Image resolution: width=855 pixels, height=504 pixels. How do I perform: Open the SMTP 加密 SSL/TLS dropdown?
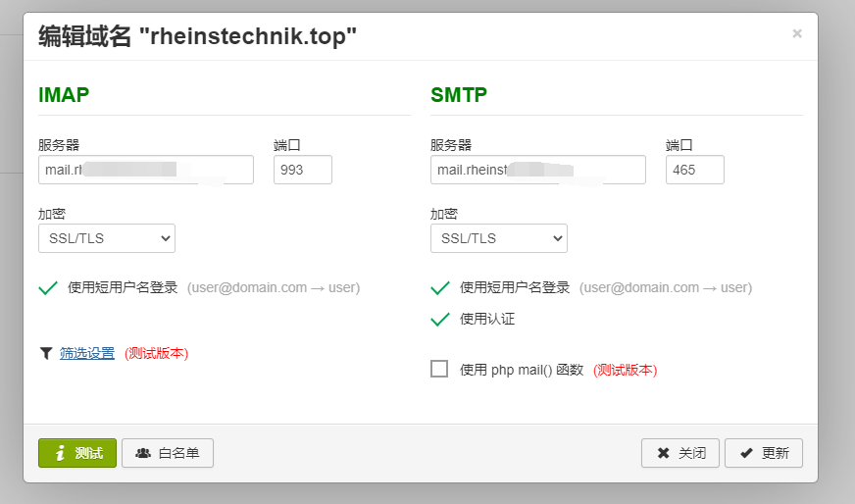click(x=499, y=238)
